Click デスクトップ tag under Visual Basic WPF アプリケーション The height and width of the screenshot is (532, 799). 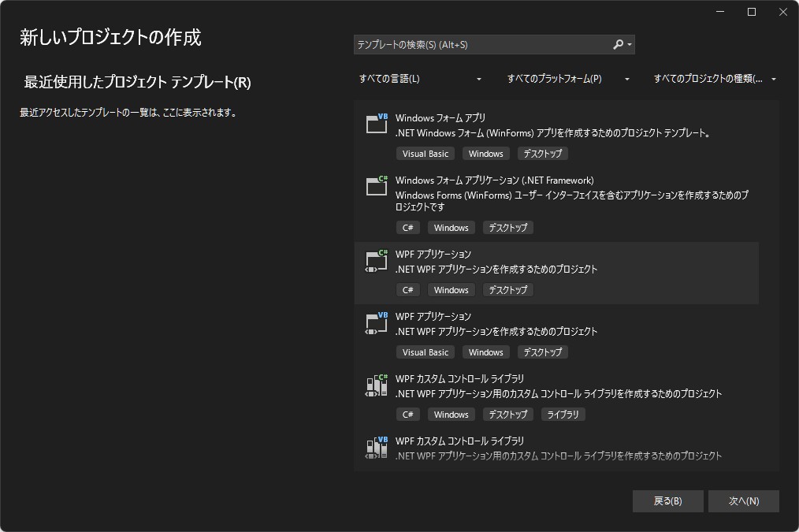543,352
